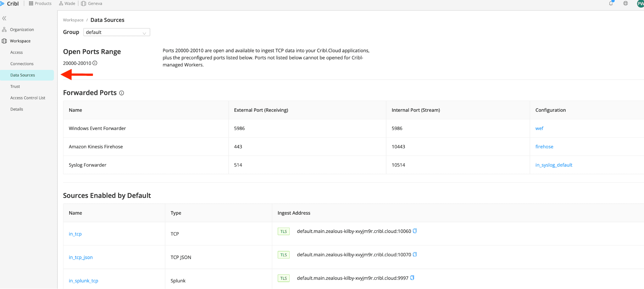The image size is (644, 289).
Task: Click the PW user avatar
Action: point(640,4)
